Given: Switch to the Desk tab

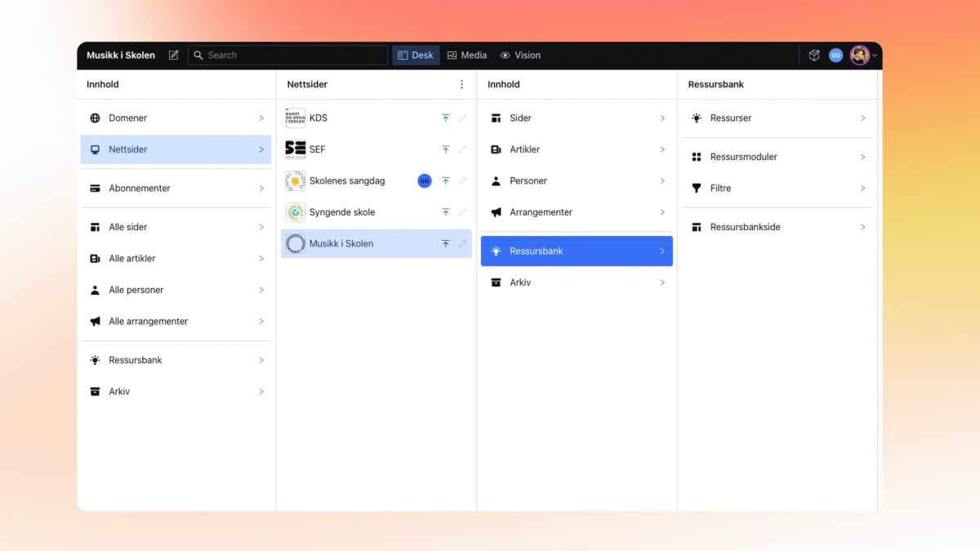Looking at the screenshot, I should [416, 56].
